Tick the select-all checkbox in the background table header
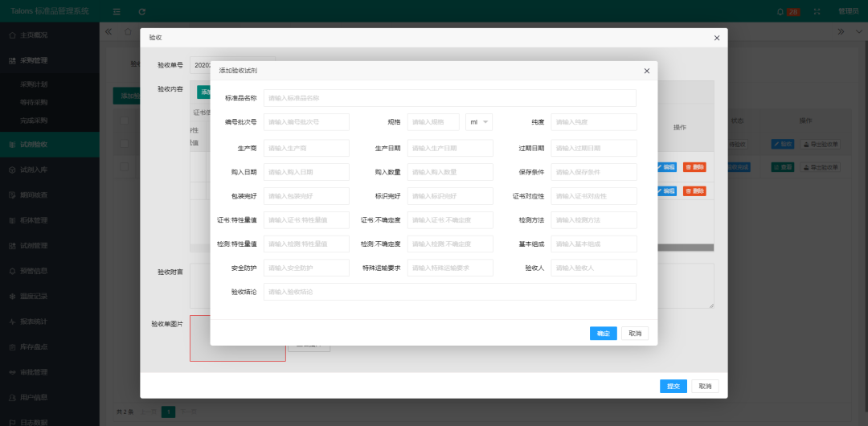 click(125, 121)
